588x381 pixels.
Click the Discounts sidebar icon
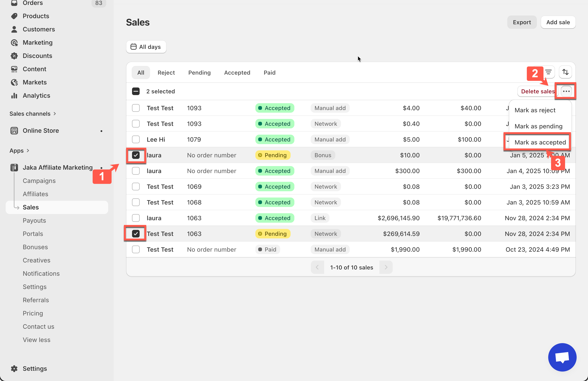tap(14, 56)
